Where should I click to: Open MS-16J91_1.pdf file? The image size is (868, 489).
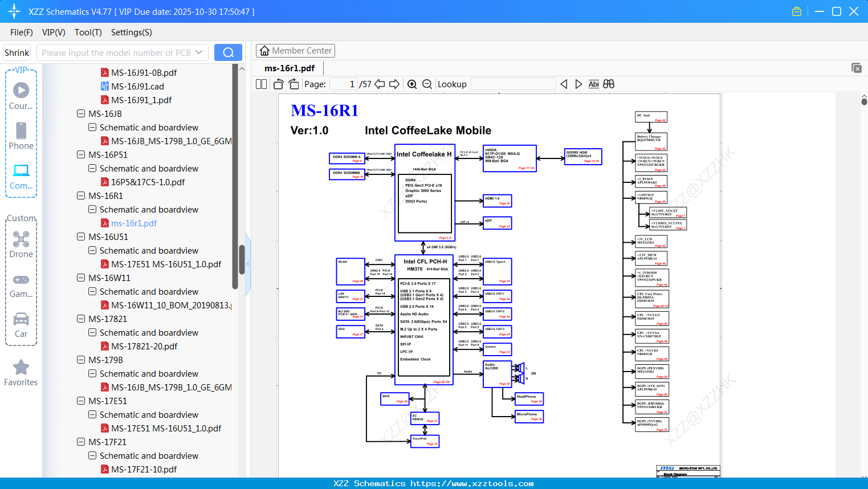(141, 100)
